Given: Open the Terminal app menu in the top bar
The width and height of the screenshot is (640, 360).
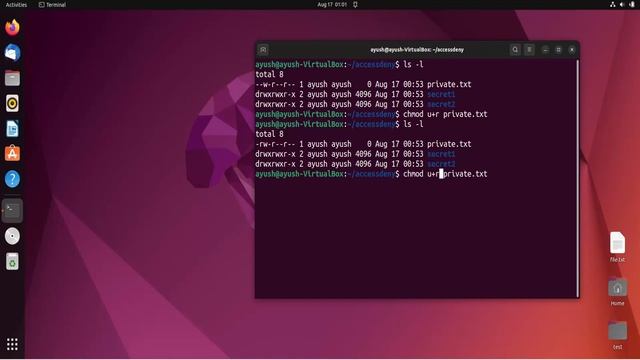Looking at the screenshot, I should click(x=52, y=4).
